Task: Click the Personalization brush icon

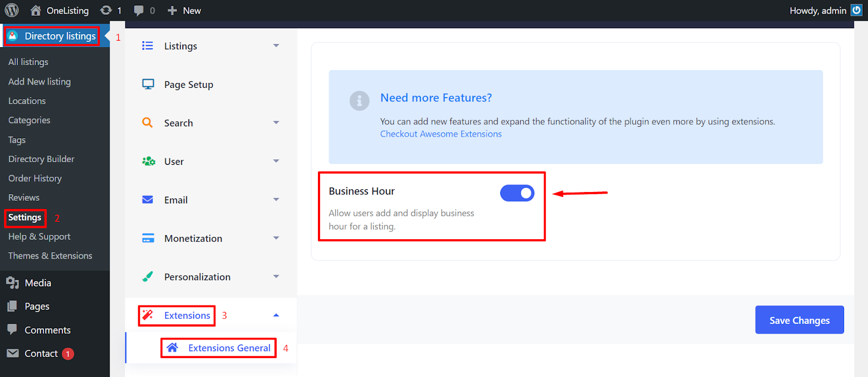Action: pos(148,277)
